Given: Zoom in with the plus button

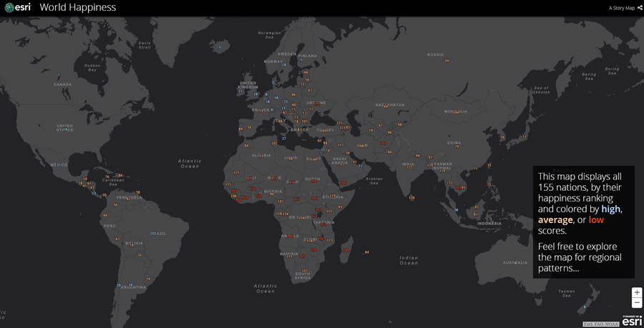Looking at the screenshot, I should coord(637,292).
